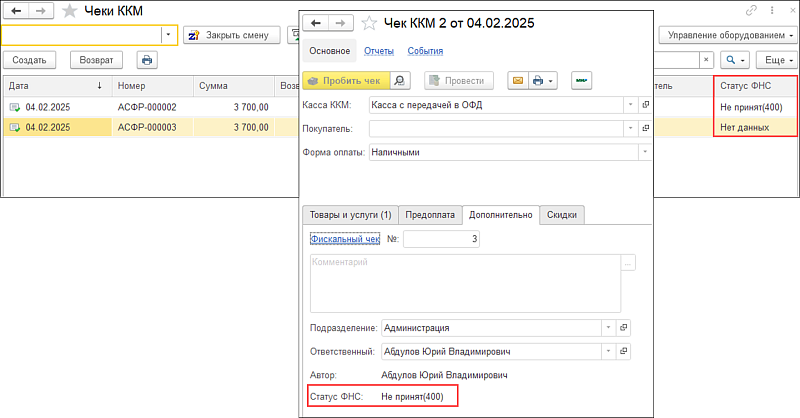Switch to Основное section

pos(330,51)
